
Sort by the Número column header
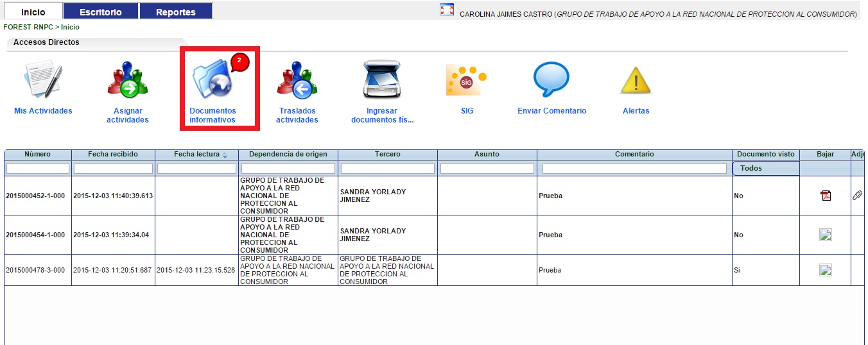coord(37,155)
